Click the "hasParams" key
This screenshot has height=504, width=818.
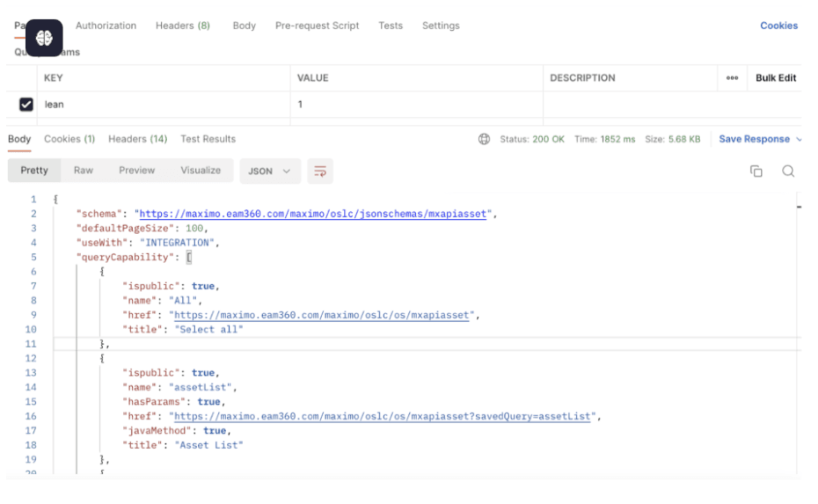[154, 402]
